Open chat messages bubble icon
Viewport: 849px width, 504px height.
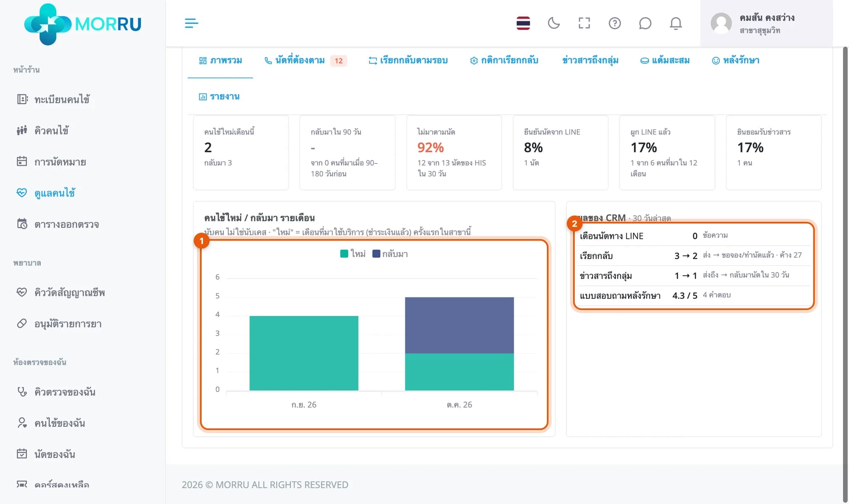pyautogui.click(x=645, y=23)
